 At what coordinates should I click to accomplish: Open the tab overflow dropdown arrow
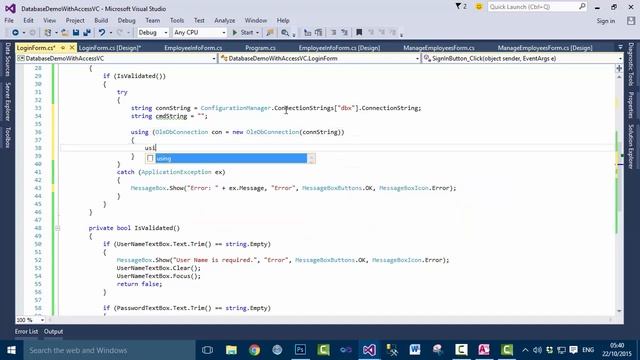620,48
